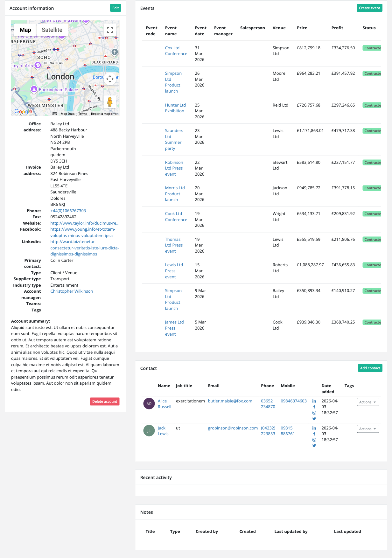Viewport: 392px width, 558px height.
Task: Open Saunders Ltd Summer party event
Action: (174, 139)
